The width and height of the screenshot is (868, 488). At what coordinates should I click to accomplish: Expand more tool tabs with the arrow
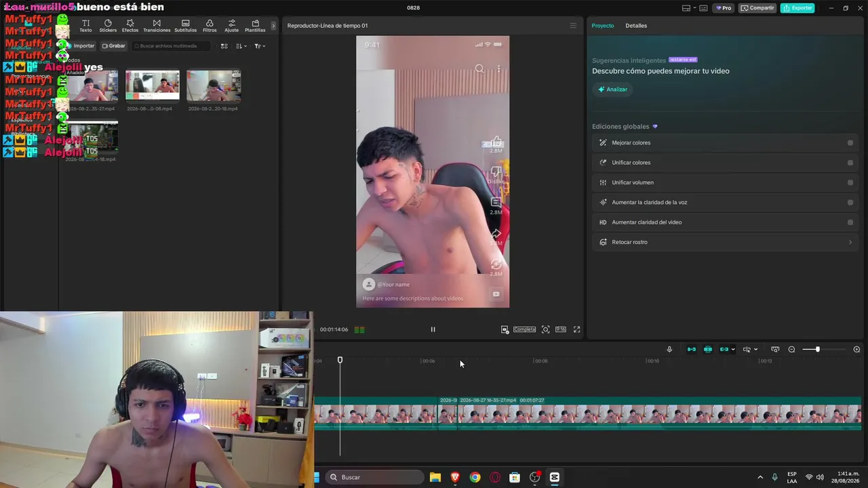point(273,26)
